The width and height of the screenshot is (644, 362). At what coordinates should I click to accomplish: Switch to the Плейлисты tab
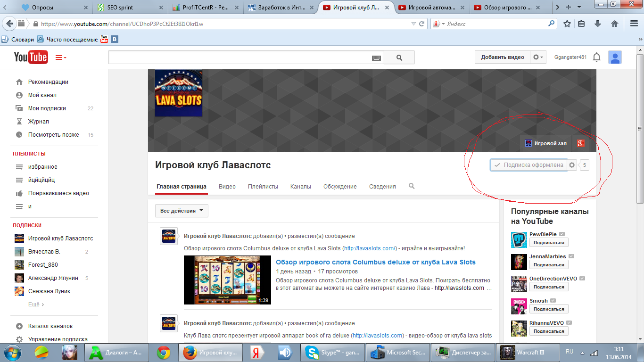pos(263,187)
